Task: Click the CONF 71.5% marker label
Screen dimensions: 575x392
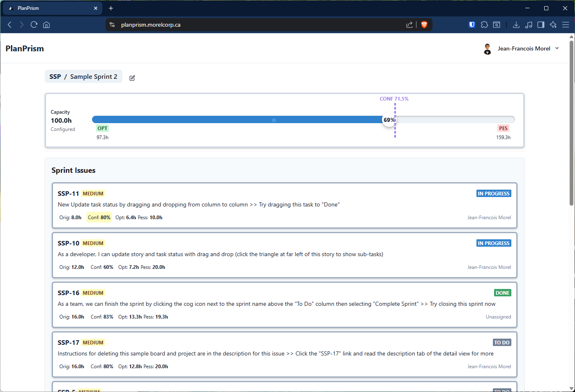Action: (394, 99)
